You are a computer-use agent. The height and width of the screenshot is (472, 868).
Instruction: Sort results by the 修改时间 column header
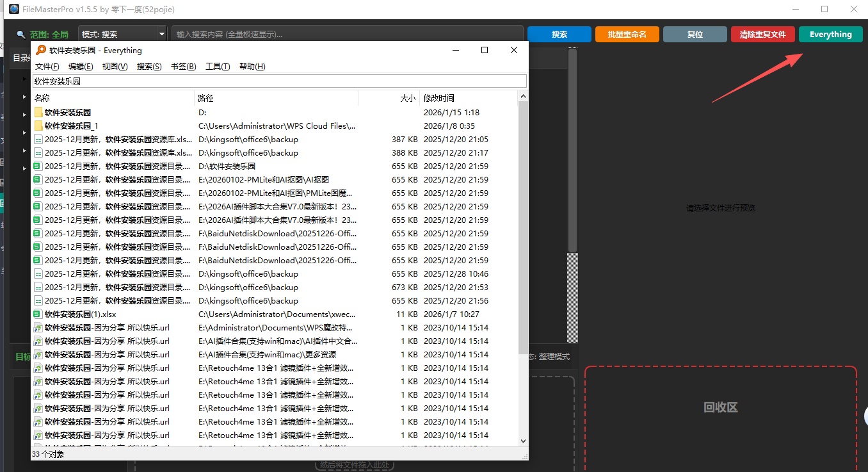pyautogui.click(x=439, y=98)
